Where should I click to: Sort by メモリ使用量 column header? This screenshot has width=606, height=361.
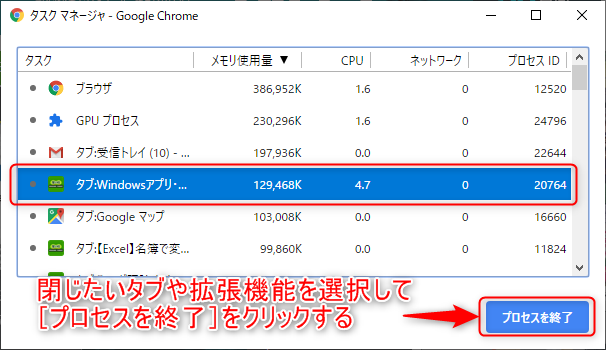(242, 60)
